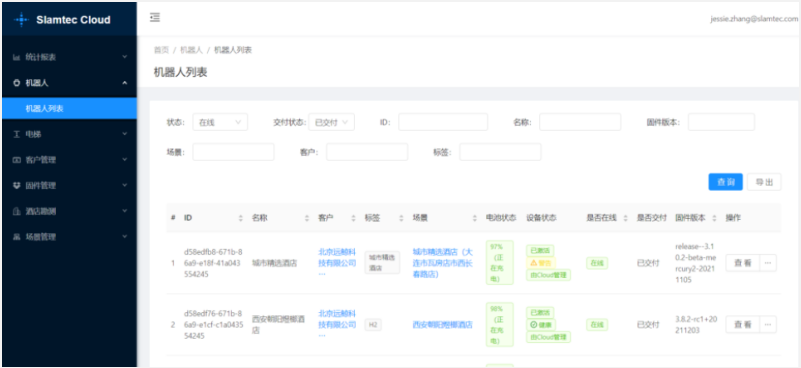This screenshot has width=801, height=368.
Task: Click the Slamtec Cloud logo icon
Action: pyautogui.click(x=21, y=20)
